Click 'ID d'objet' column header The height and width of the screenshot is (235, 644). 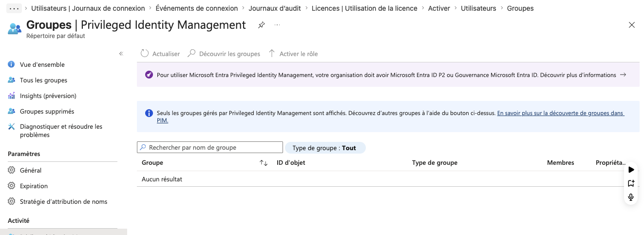click(x=291, y=163)
